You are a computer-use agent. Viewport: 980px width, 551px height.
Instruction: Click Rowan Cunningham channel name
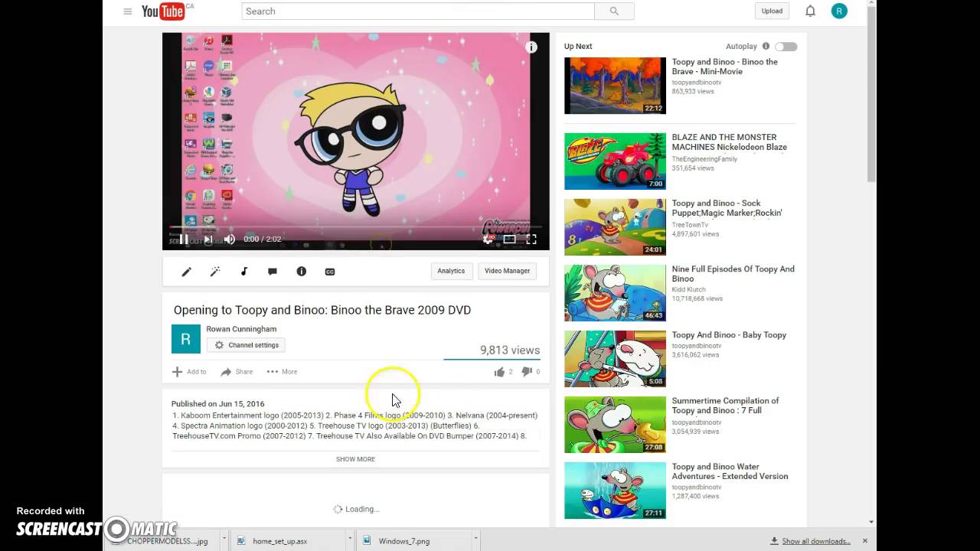pyautogui.click(x=241, y=329)
